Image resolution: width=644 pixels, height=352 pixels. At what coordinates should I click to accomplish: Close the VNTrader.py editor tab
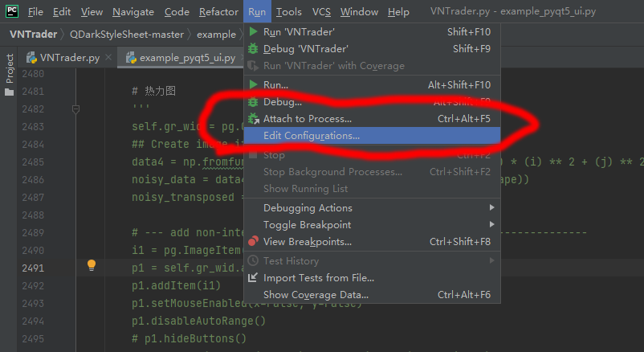coord(108,58)
